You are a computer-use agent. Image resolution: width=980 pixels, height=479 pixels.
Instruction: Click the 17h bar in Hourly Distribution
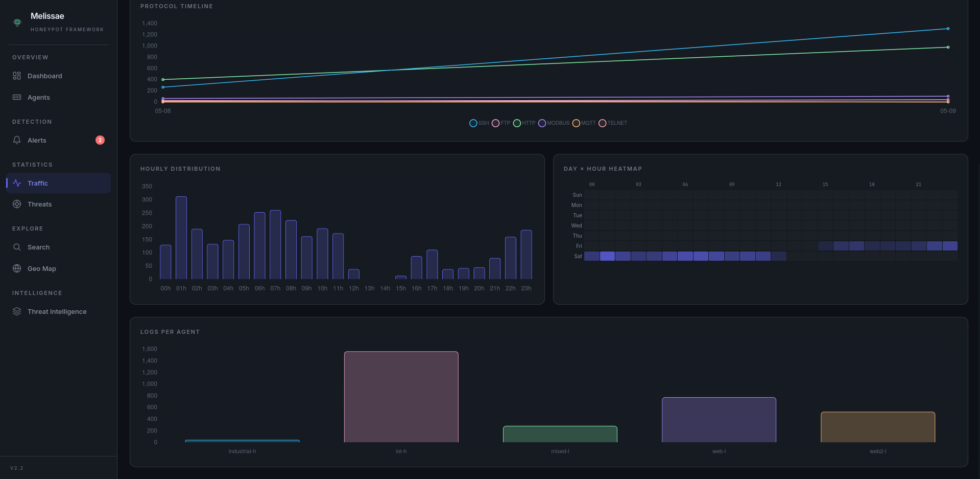pos(432,264)
